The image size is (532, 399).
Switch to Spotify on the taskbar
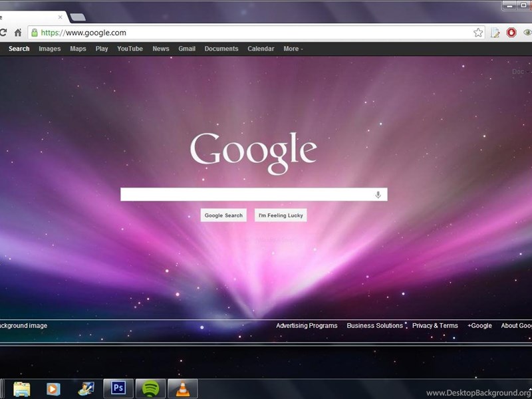pos(150,388)
